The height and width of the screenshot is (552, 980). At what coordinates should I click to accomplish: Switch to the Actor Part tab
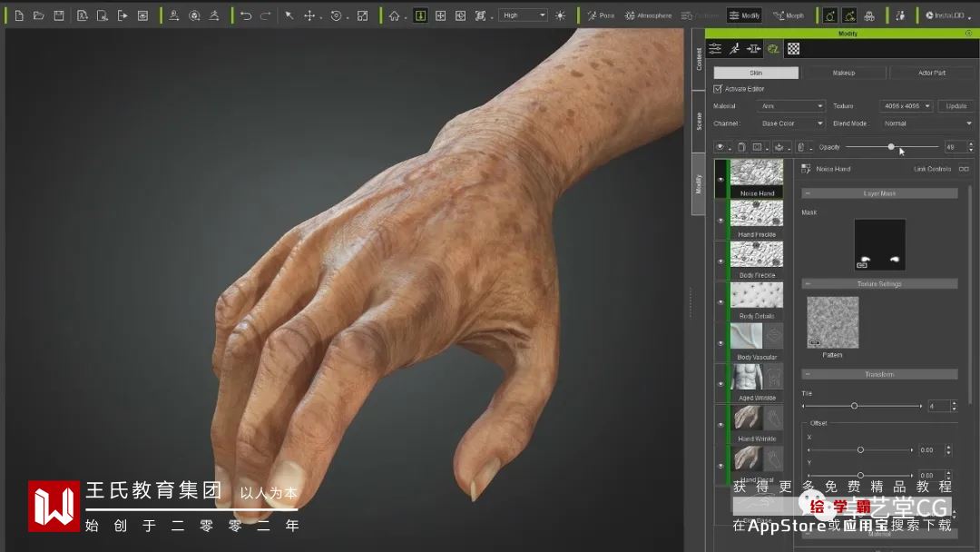[x=931, y=74]
